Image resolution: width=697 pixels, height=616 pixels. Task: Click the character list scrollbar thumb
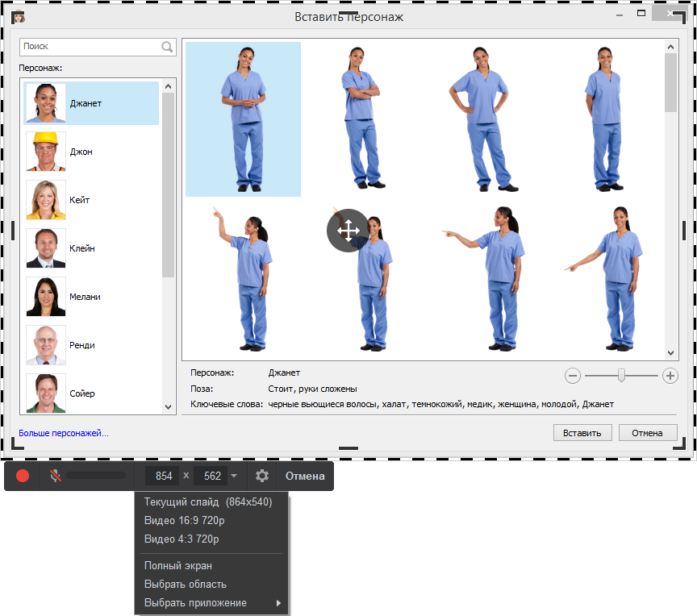[168, 185]
